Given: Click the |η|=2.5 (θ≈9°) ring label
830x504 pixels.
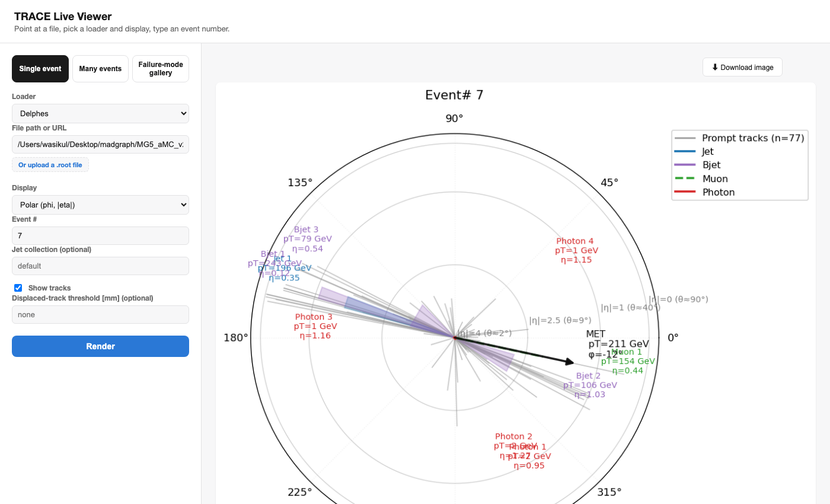Looking at the screenshot, I should (x=560, y=321).
